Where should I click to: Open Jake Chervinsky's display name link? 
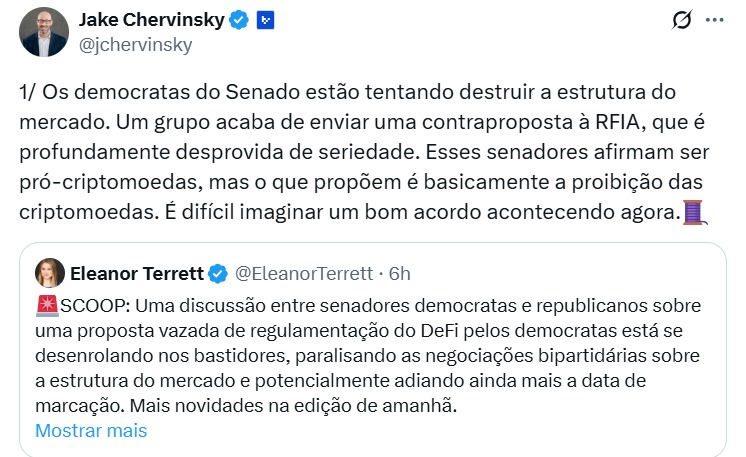coord(150,18)
